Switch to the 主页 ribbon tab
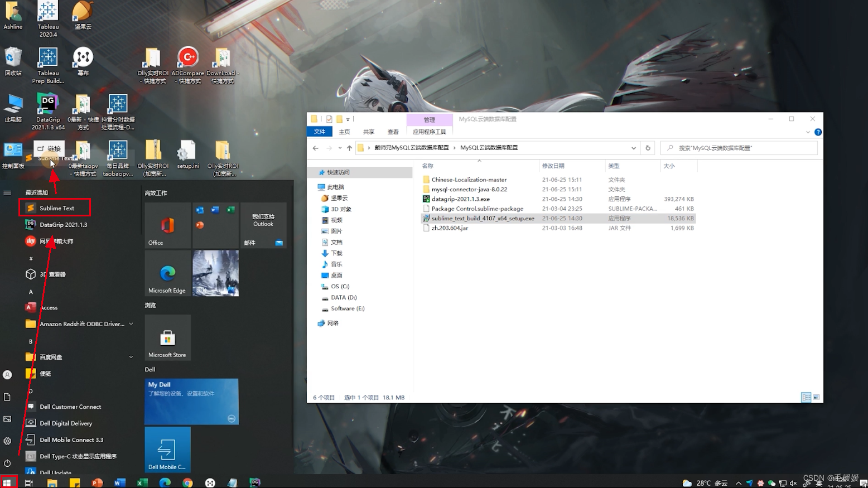868x488 pixels. [345, 132]
